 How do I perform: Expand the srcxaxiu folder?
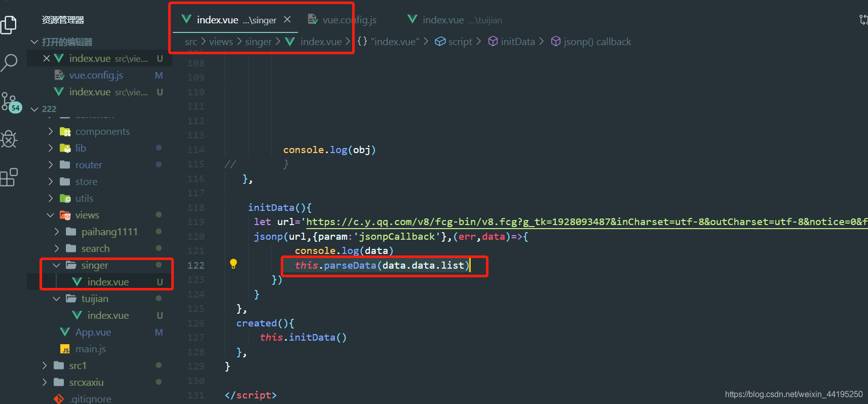(44, 382)
